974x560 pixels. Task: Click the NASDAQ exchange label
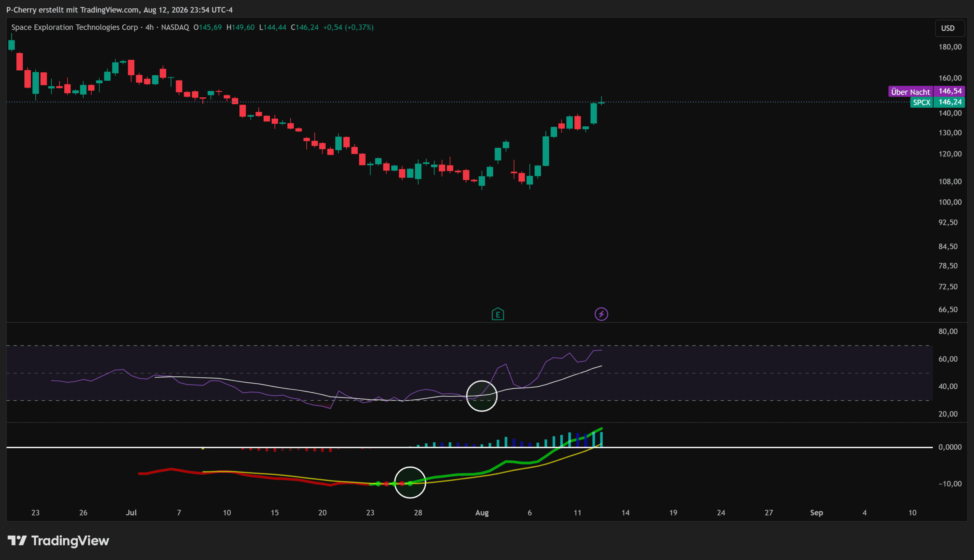coord(175,27)
